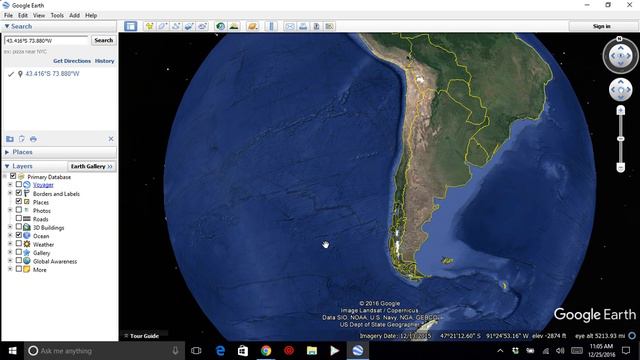Open the planet switcher (Saturn icon)
This screenshot has width=640, height=360.
point(253,26)
